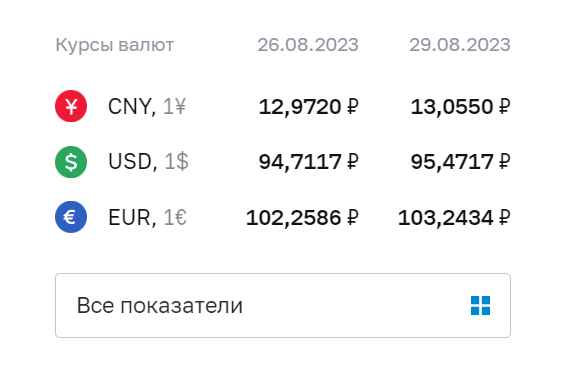Click the EUR rate 102,2586 ₽
The width and height of the screenshot is (579, 368).
302,217
